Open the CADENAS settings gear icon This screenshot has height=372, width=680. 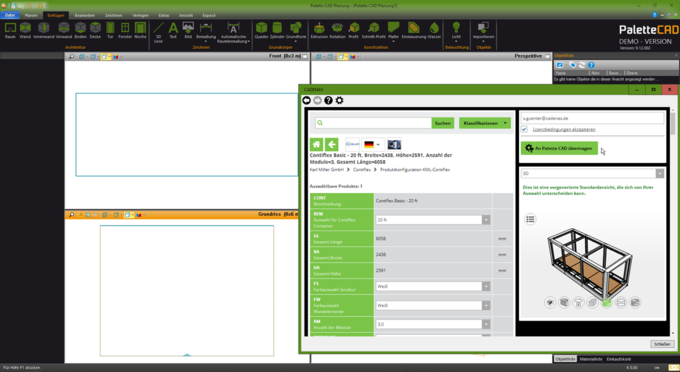340,100
